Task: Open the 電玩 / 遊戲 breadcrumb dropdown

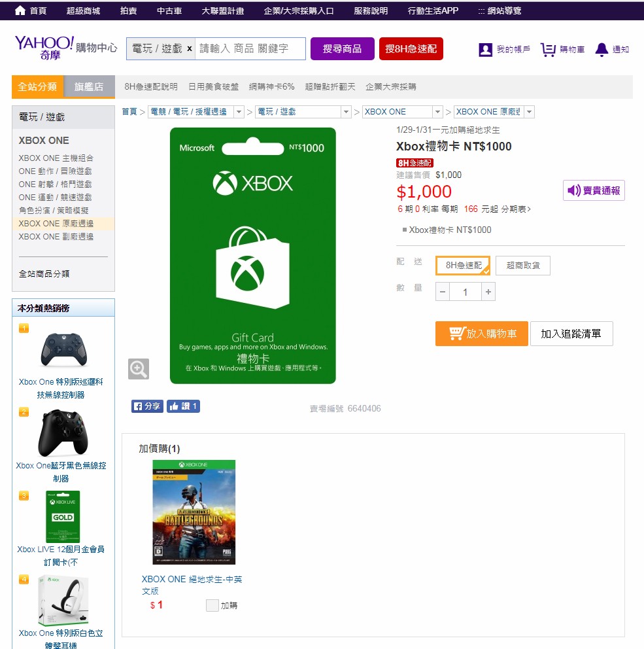Action: 347,112
